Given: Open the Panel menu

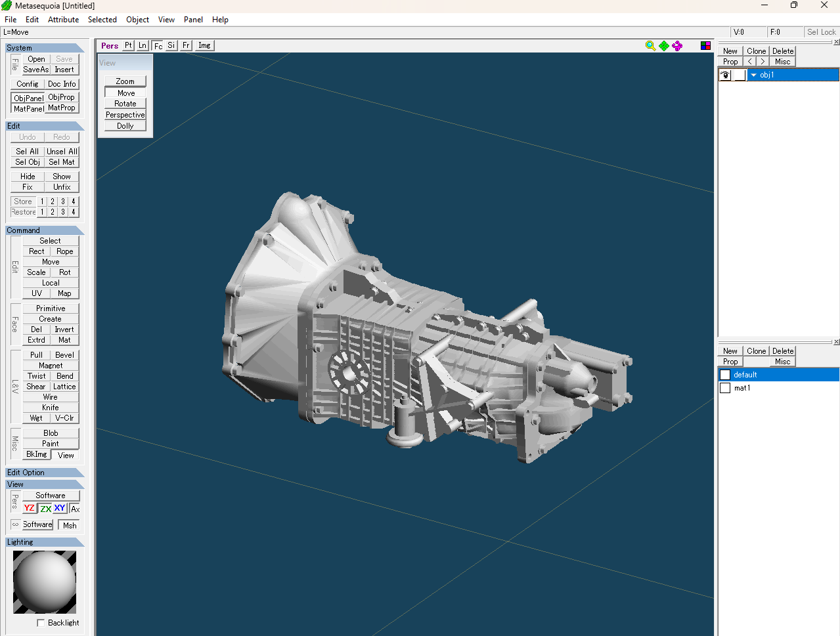Looking at the screenshot, I should click(x=193, y=20).
